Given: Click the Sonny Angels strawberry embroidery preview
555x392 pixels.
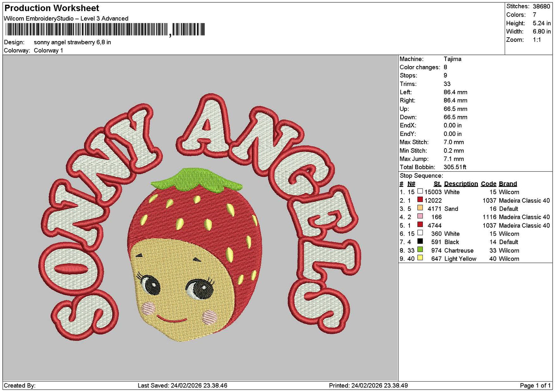Looking at the screenshot, I should pos(200,218).
